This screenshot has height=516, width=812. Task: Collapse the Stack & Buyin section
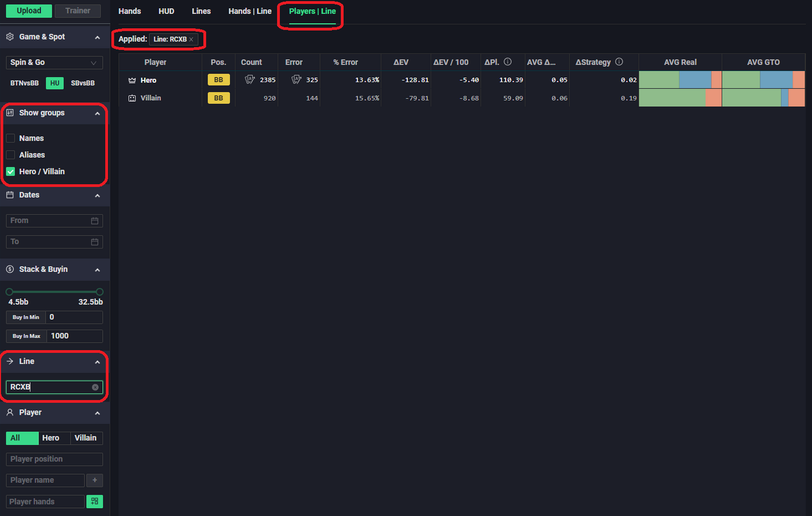[x=98, y=270]
